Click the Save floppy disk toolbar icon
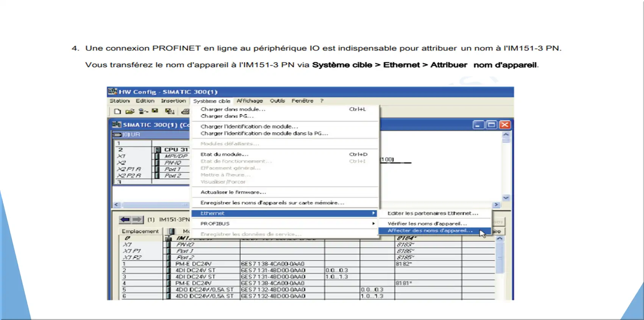The width and height of the screenshot is (644, 320). pos(155,111)
